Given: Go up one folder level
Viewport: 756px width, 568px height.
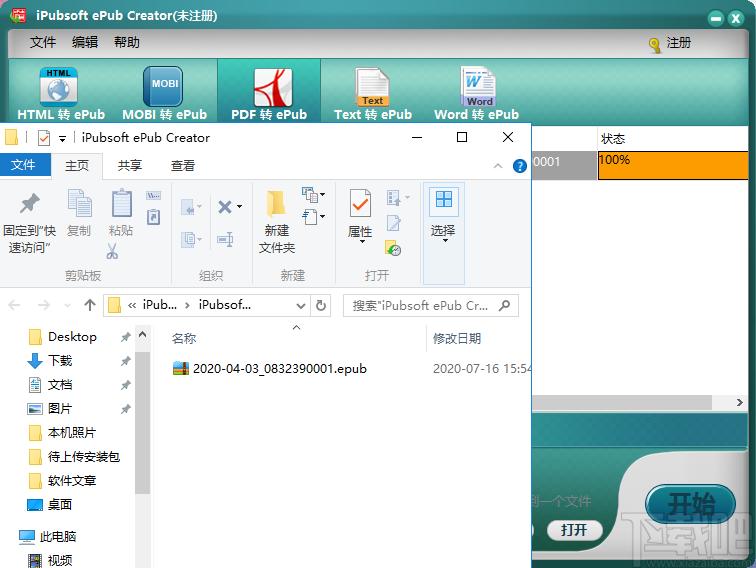Looking at the screenshot, I should pyautogui.click(x=90, y=305).
